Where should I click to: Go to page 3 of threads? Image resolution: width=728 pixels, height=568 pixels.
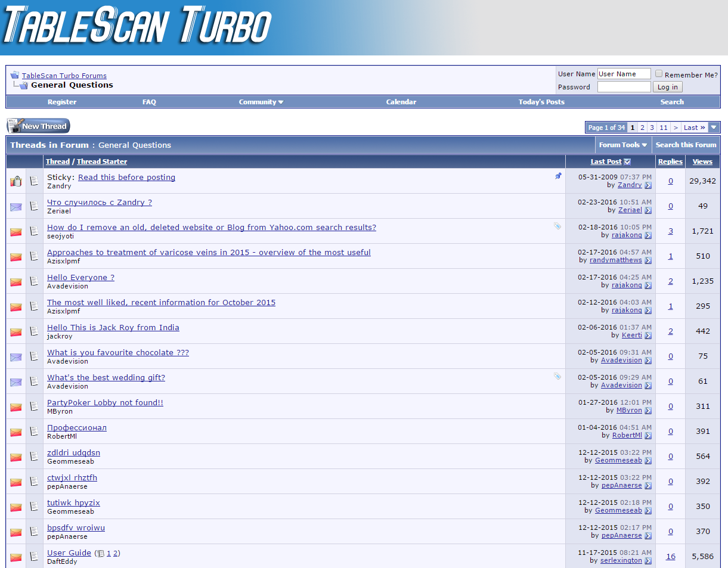[652, 128]
